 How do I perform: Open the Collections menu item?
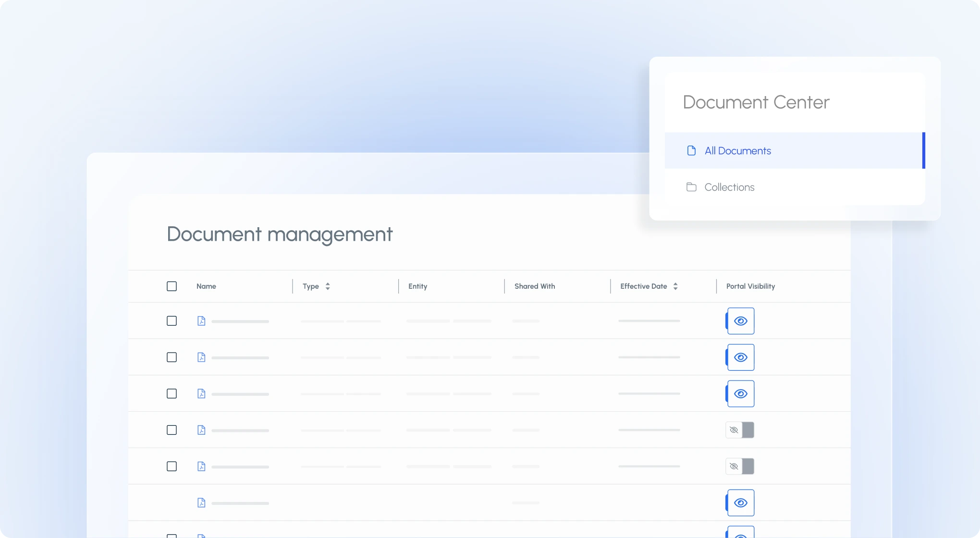pyautogui.click(x=729, y=187)
